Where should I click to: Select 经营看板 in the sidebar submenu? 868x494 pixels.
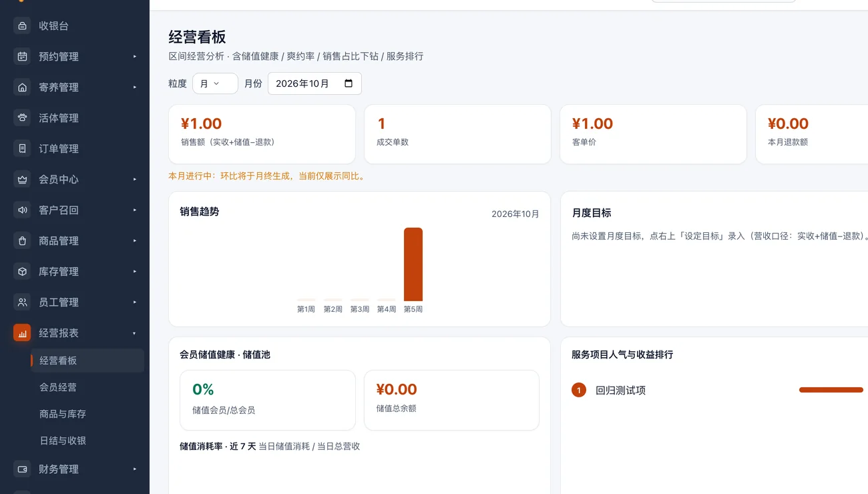[87, 360]
